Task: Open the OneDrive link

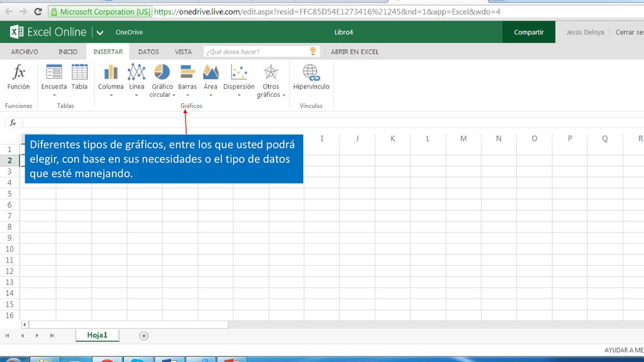Action: (x=129, y=32)
